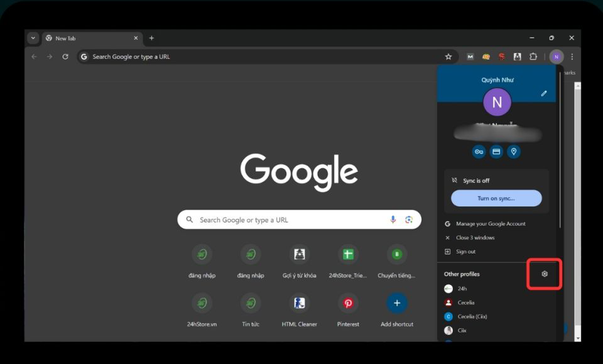This screenshot has width=603, height=364.
Task: Click the 'Other profiles' heading
Action: 462,274
